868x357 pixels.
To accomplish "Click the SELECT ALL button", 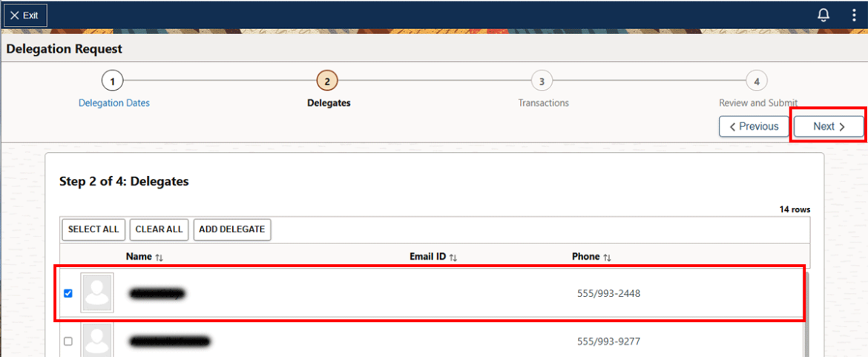I will 93,229.
